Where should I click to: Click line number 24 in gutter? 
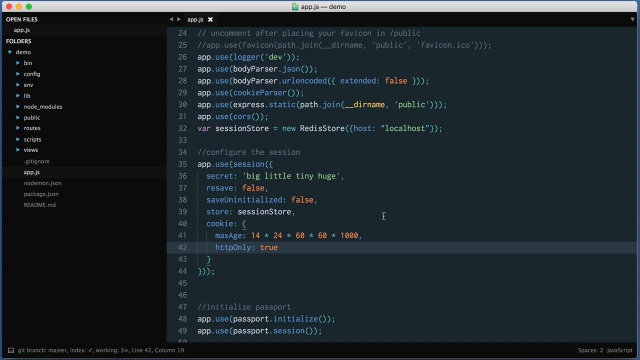182,33
